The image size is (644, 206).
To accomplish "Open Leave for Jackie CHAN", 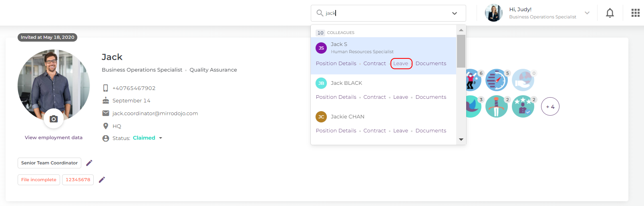I will pos(400,131).
